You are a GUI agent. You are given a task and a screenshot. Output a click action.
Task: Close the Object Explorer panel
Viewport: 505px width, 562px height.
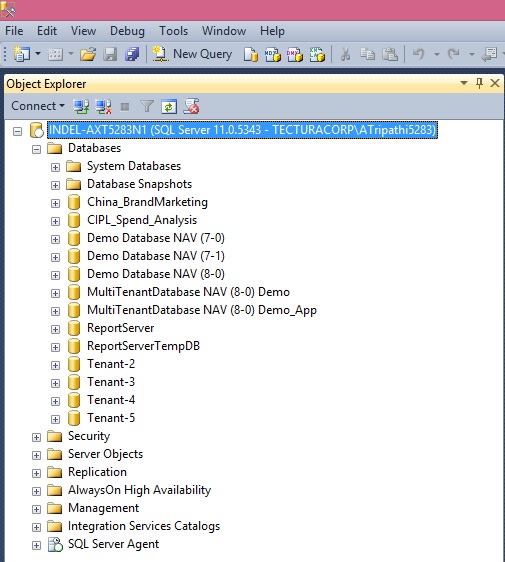coord(495,83)
